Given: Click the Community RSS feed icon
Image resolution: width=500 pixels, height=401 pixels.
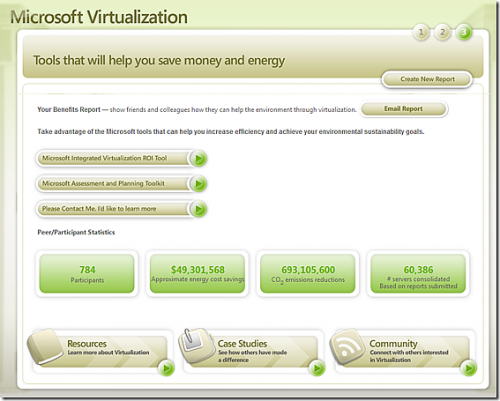Looking at the screenshot, I should click(x=348, y=347).
